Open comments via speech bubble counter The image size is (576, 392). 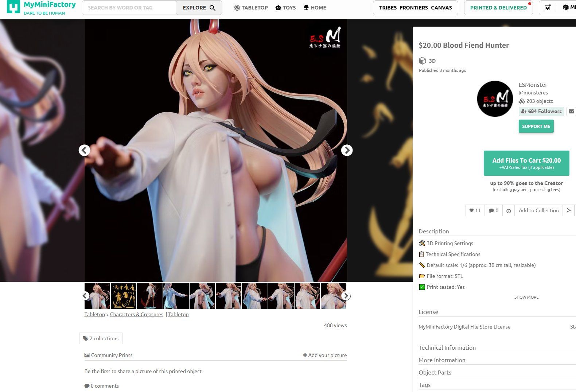click(x=494, y=210)
